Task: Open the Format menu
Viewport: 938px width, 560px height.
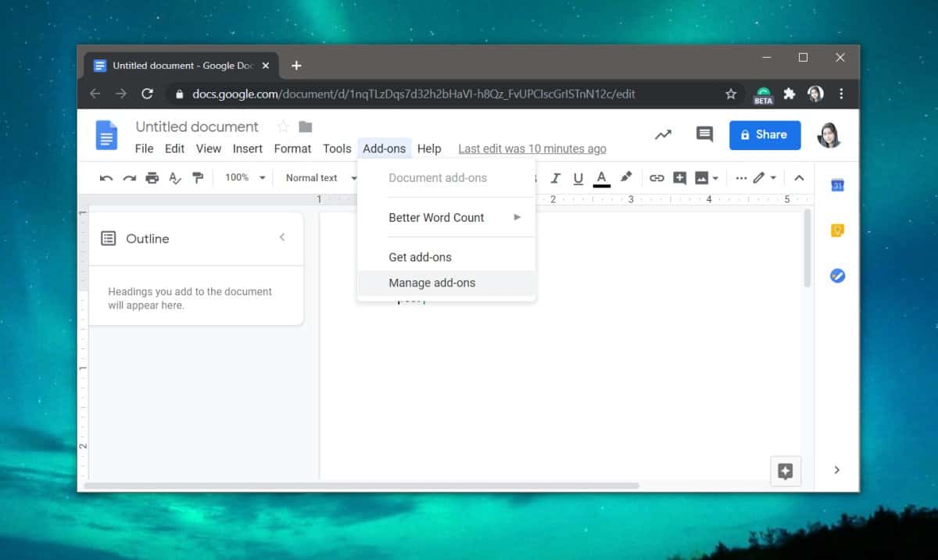Action: pos(292,148)
